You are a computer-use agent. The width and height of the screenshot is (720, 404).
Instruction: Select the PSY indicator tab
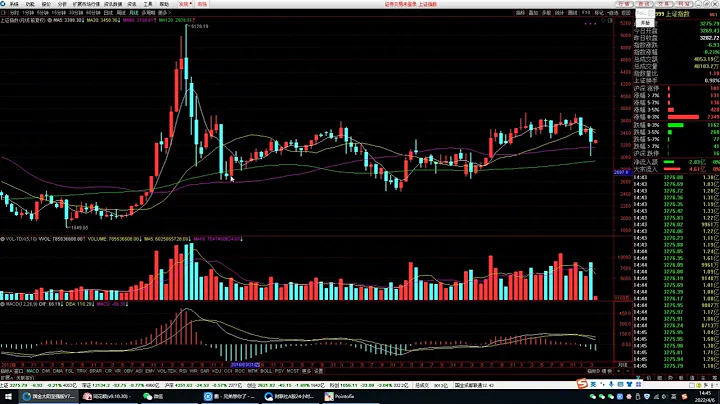(279, 371)
